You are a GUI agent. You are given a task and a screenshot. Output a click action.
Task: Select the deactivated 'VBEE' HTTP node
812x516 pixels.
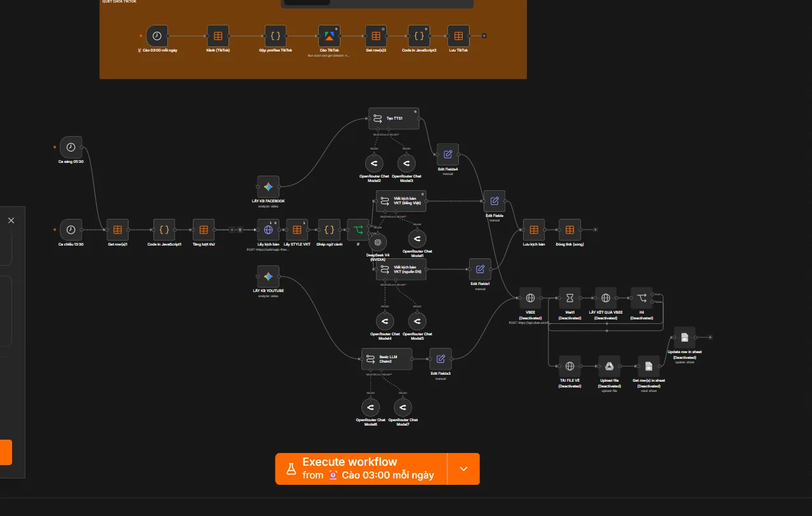pos(530,298)
